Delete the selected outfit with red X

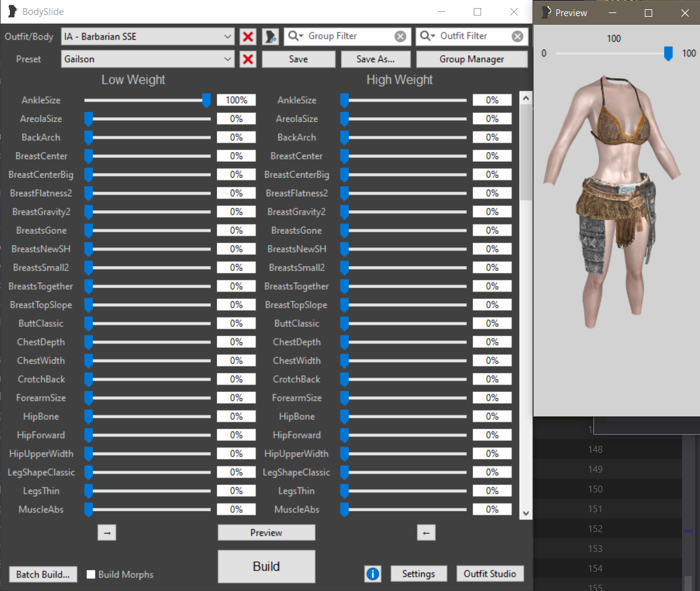[x=248, y=37]
